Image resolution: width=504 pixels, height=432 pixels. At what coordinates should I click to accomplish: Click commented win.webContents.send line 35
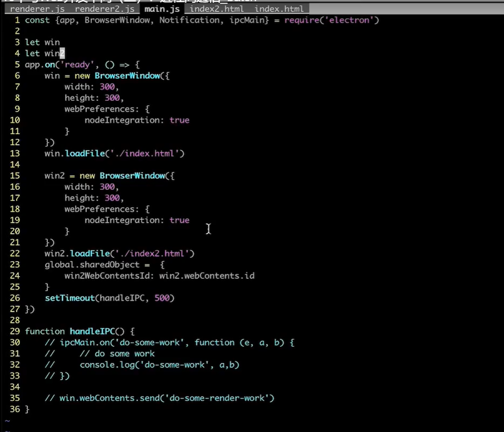point(159,399)
